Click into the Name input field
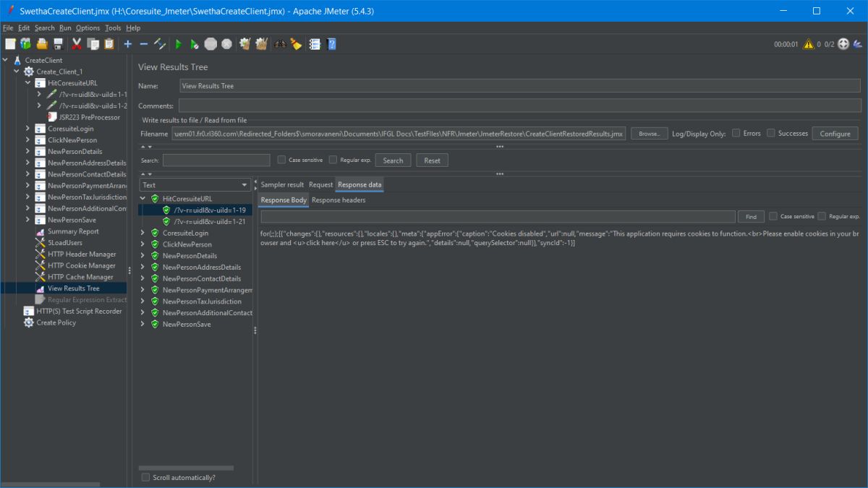Viewport: 868px width, 488px height. (x=519, y=85)
